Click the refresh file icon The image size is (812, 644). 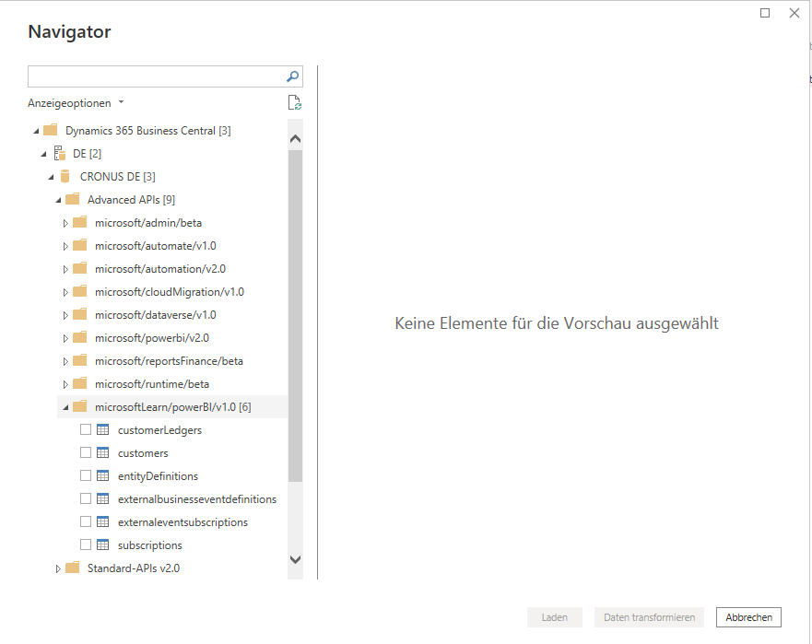click(295, 102)
